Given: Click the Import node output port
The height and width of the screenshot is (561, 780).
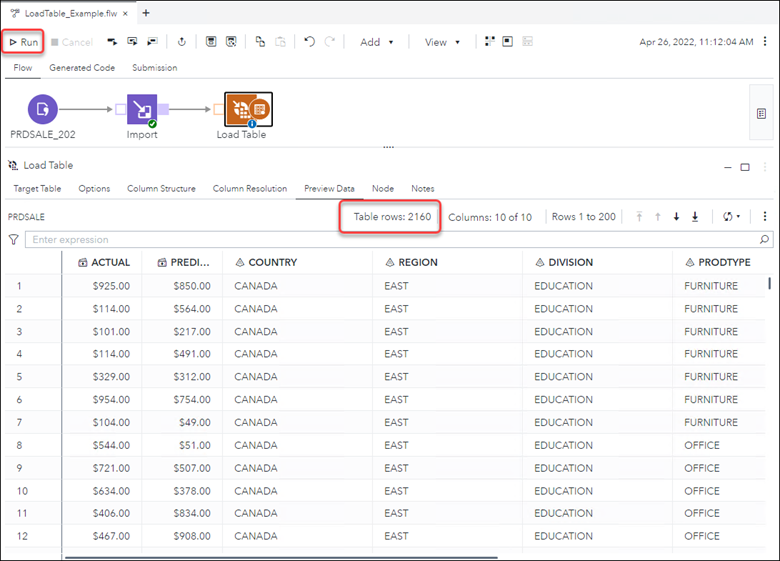Looking at the screenshot, I should [x=164, y=109].
